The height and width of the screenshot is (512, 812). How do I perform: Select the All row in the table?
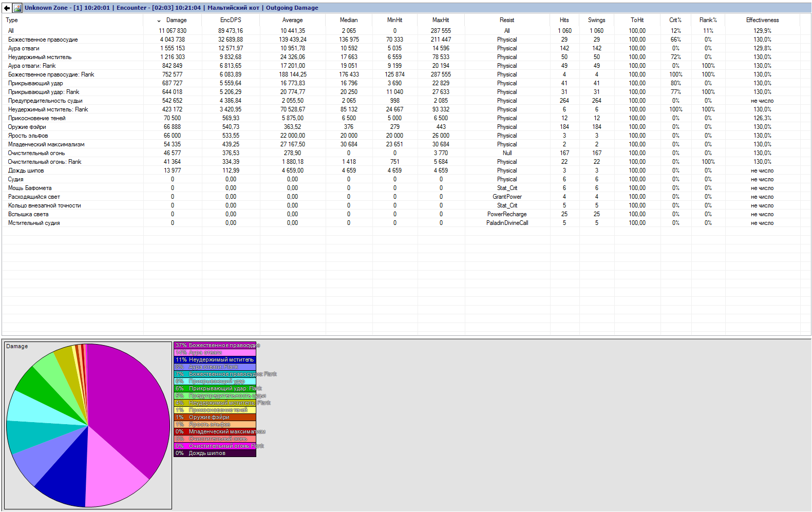[406, 31]
